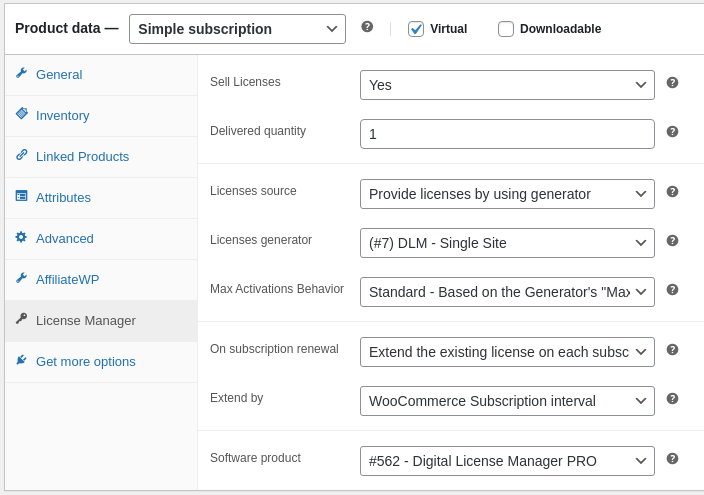Switch to the General tab
Screen dimensions: 704x495
pyautogui.click(x=59, y=75)
